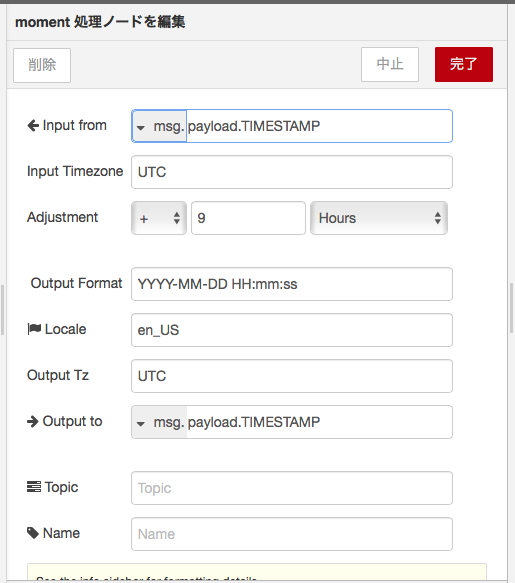The image size is (515, 583).
Task: Click the Locale field showing en_US
Action: (292, 330)
